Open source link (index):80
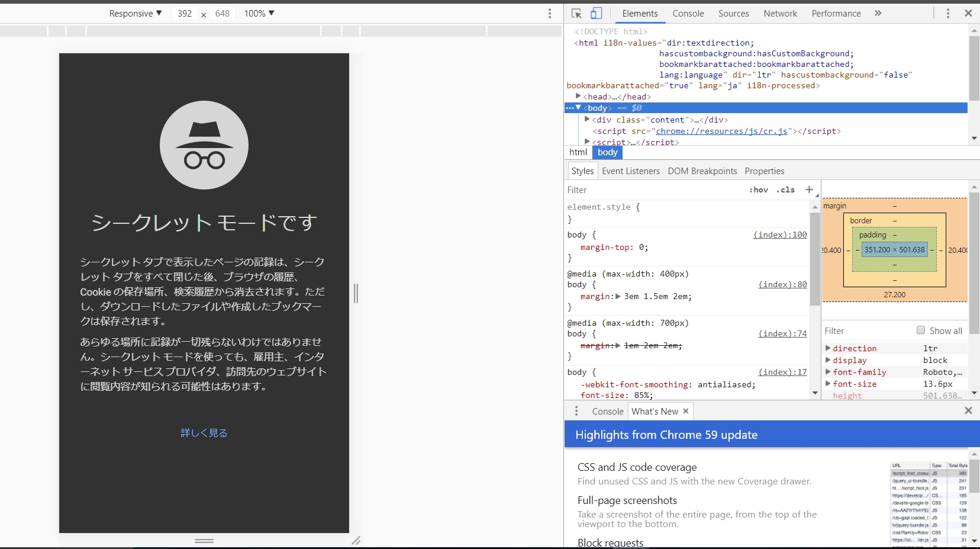Image resolution: width=980 pixels, height=549 pixels. tap(782, 284)
